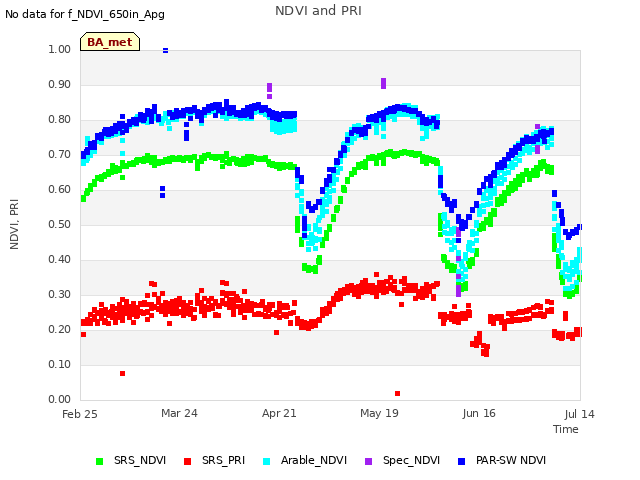Screen dimensions: 640x480
Task: Select the PAR-SW NDVI legend label
Action: [x=511, y=460]
